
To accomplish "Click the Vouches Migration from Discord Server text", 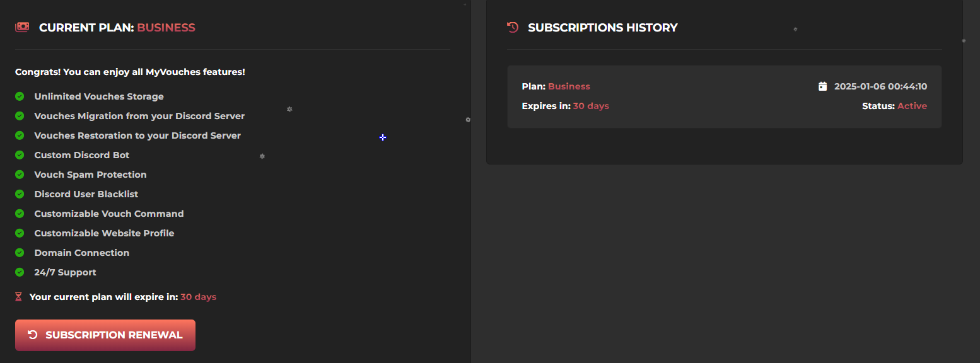I will click(x=139, y=116).
